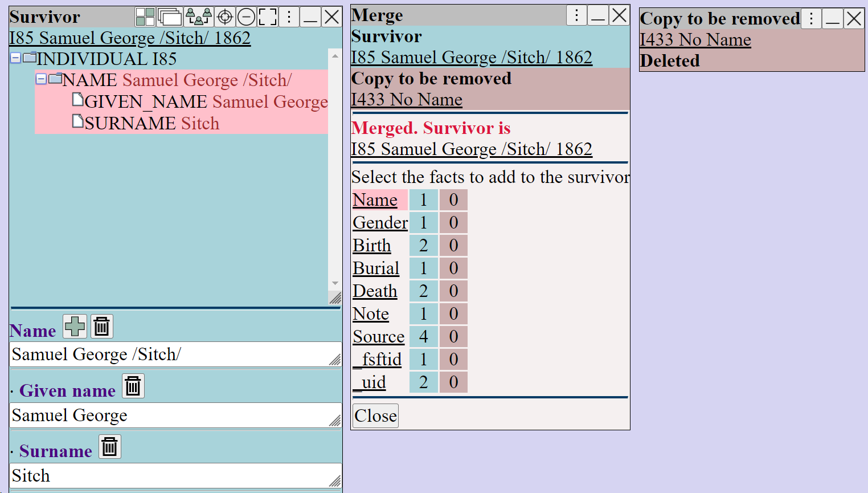Select the SURNAME Sitch tree row
Screen dimensions: 868x493
pos(146,123)
